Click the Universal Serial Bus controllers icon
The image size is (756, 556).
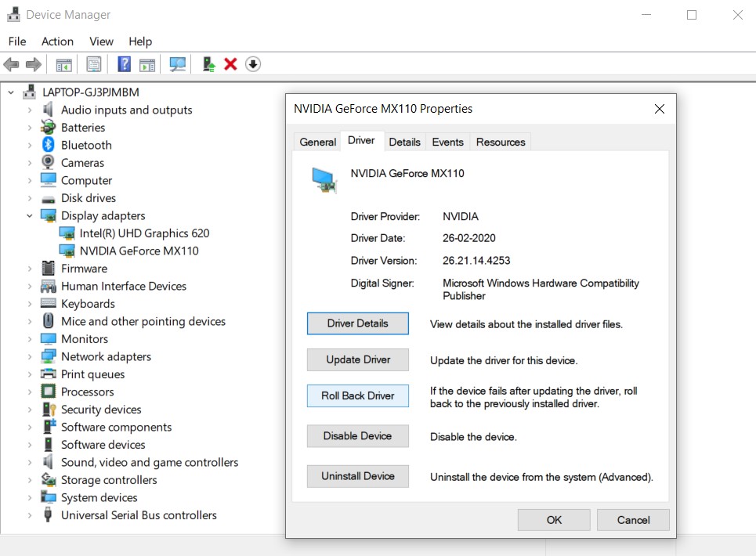(x=48, y=514)
